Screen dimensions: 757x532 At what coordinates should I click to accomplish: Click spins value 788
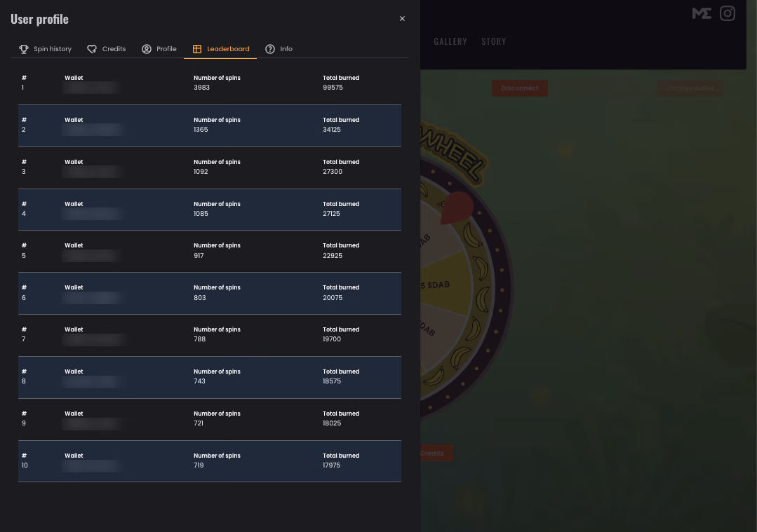click(199, 339)
